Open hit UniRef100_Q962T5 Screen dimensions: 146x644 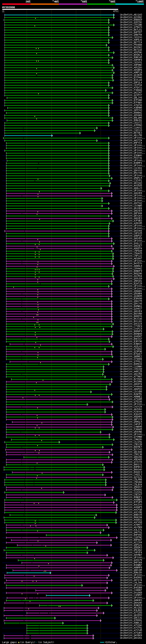tap(131, 301)
